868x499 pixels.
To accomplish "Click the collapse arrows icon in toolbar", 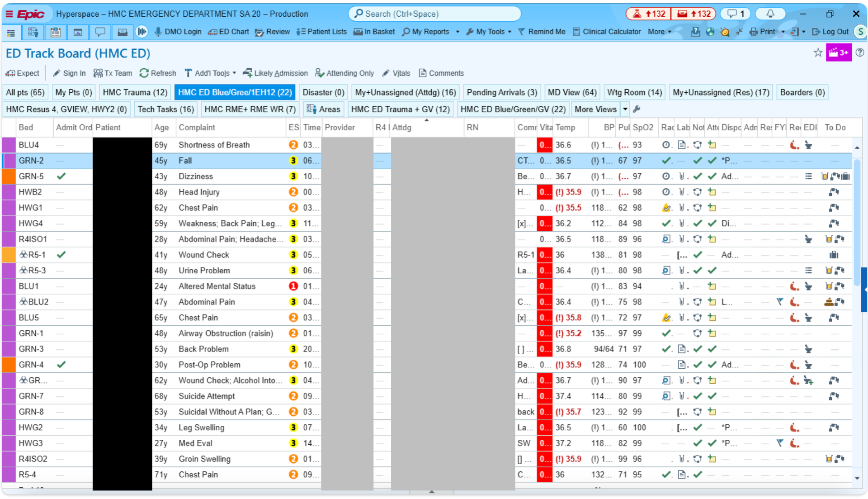I will pyautogui.click(x=739, y=32).
